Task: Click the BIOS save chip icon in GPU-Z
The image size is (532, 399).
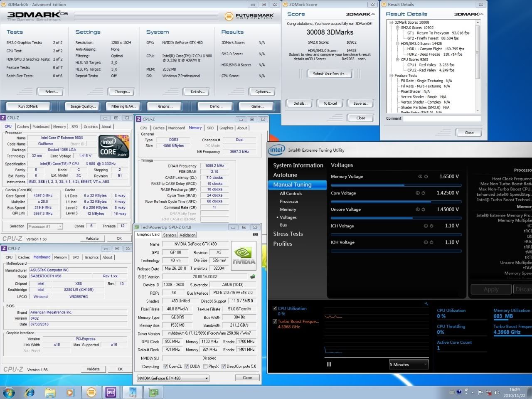Action: pos(252,276)
